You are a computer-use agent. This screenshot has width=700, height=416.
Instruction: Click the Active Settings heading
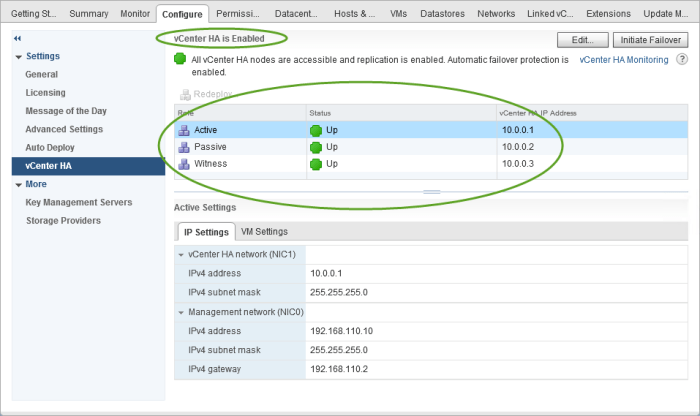point(205,208)
